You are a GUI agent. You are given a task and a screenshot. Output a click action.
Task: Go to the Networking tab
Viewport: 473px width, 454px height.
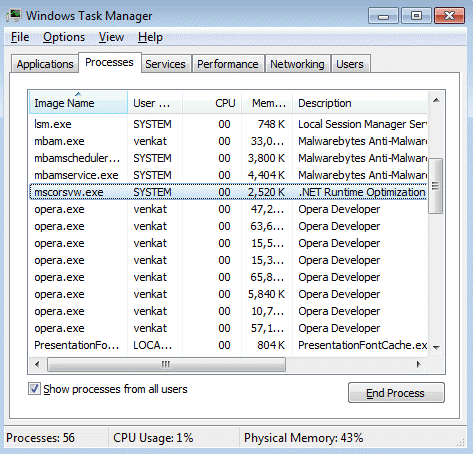pyautogui.click(x=297, y=64)
